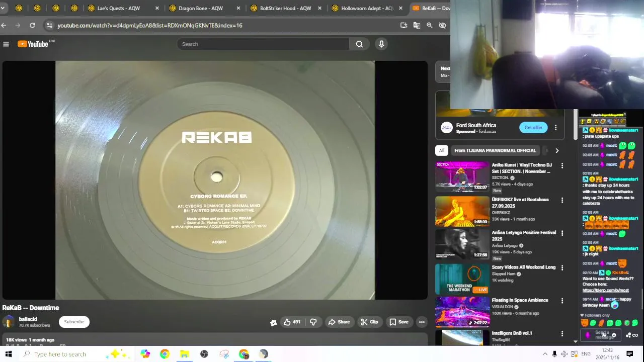Screen dimensions: 644x362
Task: Reload the page with the browser refresh icon
Action: tap(32, 25)
